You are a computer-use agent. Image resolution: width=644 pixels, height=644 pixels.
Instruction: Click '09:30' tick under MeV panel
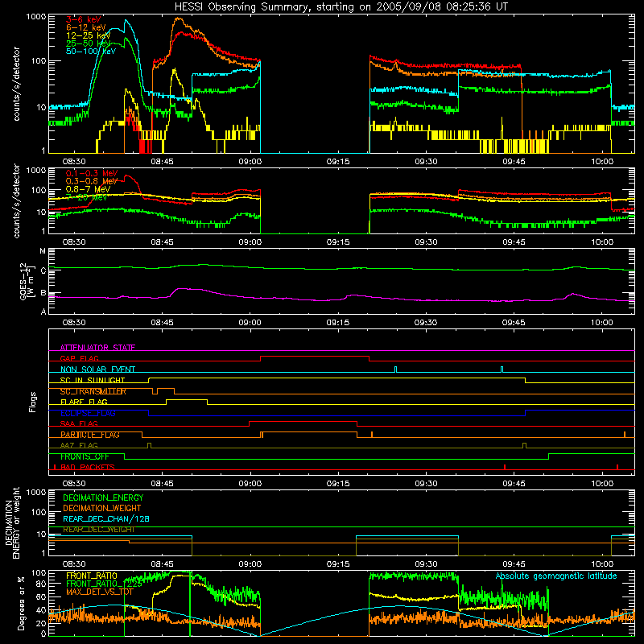point(426,242)
